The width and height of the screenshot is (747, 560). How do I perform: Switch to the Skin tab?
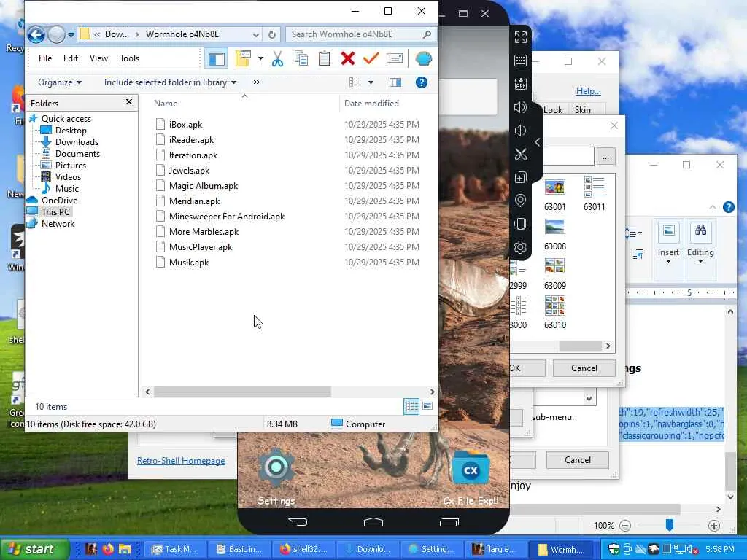pyautogui.click(x=582, y=109)
